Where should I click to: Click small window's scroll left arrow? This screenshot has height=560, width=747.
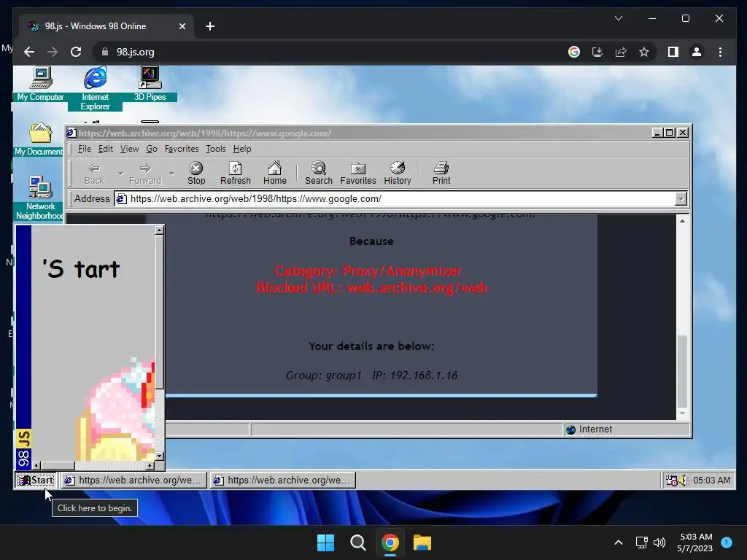coord(36,465)
